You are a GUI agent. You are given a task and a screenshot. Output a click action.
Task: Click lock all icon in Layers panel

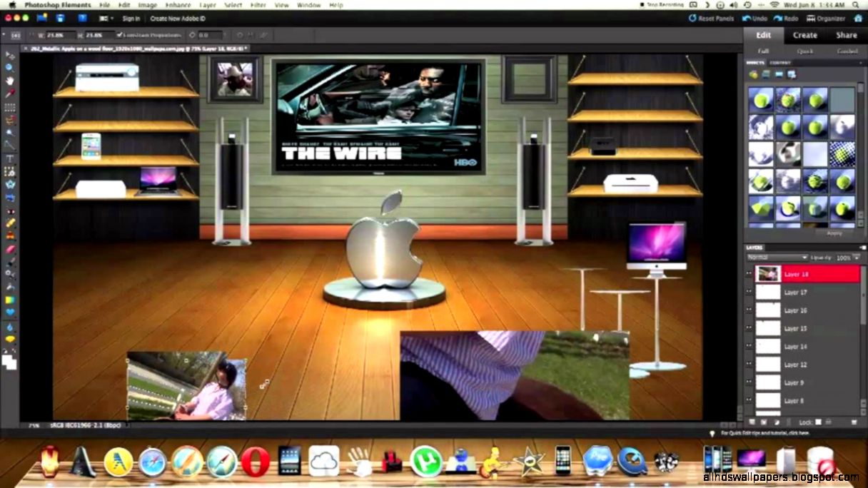829,422
